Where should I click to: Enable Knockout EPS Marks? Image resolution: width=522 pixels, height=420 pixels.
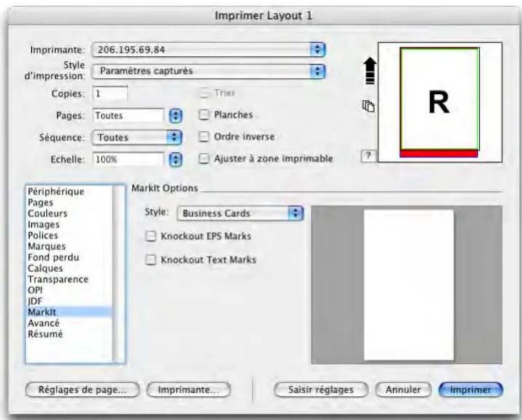click(151, 236)
